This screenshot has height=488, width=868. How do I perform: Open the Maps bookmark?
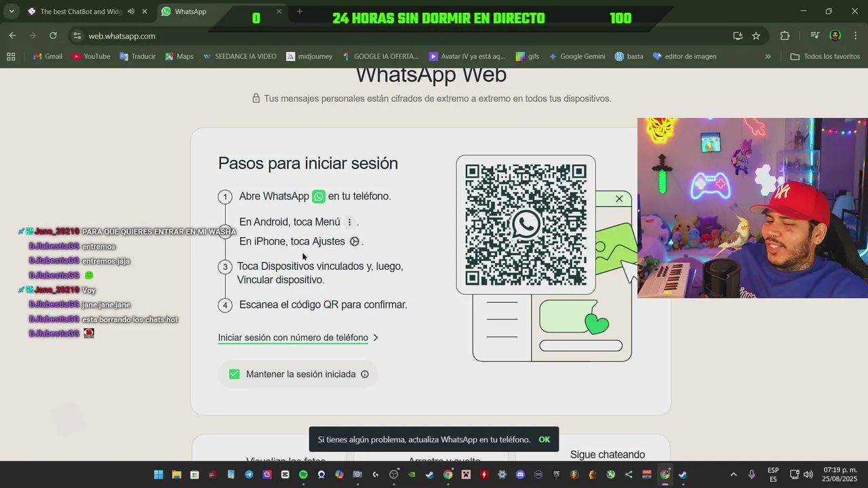coord(179,56)
